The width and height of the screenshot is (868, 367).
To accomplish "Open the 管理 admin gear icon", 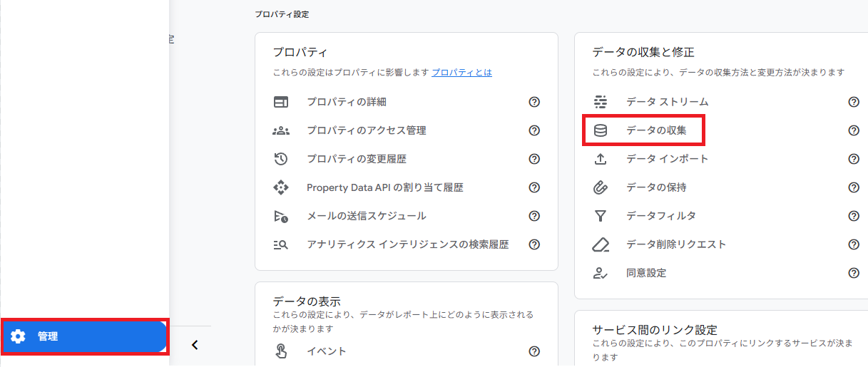I will click(x=19, y=336).
